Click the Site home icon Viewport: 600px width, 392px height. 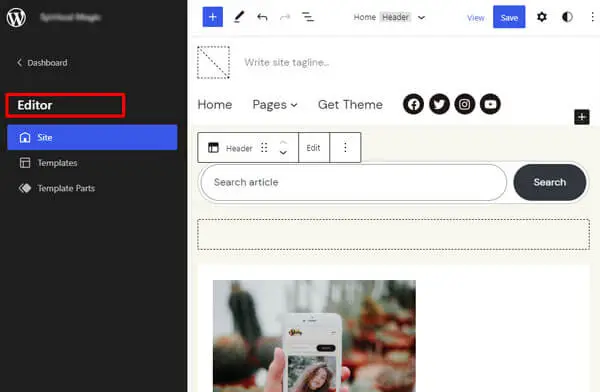(25, 137)
